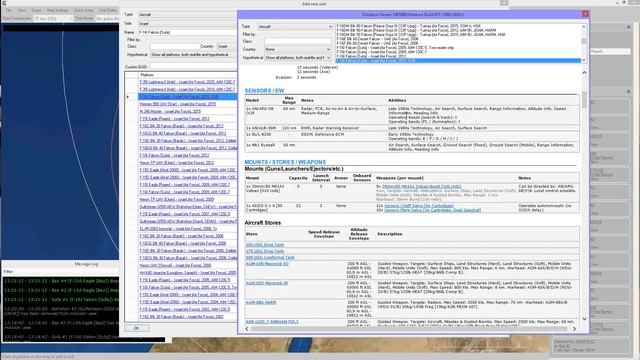Open View menu in main window
This screenshot has height=360, width=640.
21,10
